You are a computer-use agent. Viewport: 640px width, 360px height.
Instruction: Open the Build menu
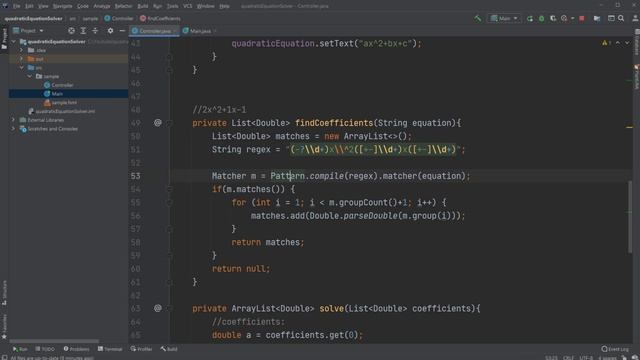142,6
